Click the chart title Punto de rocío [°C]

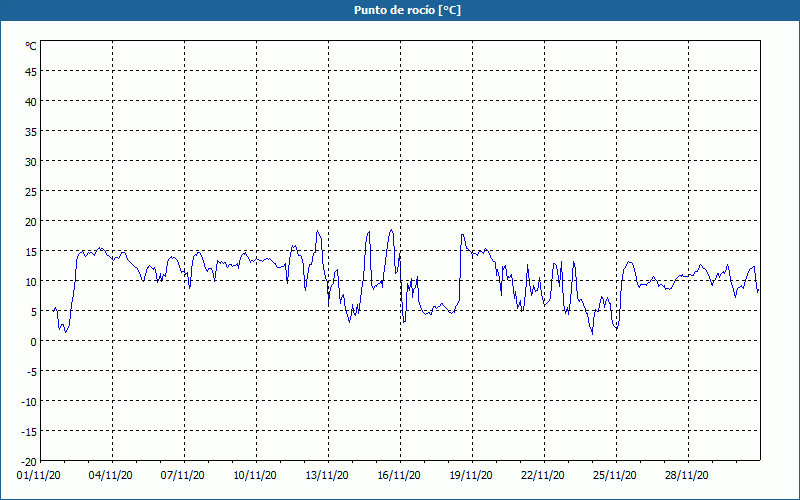[407, 10]
